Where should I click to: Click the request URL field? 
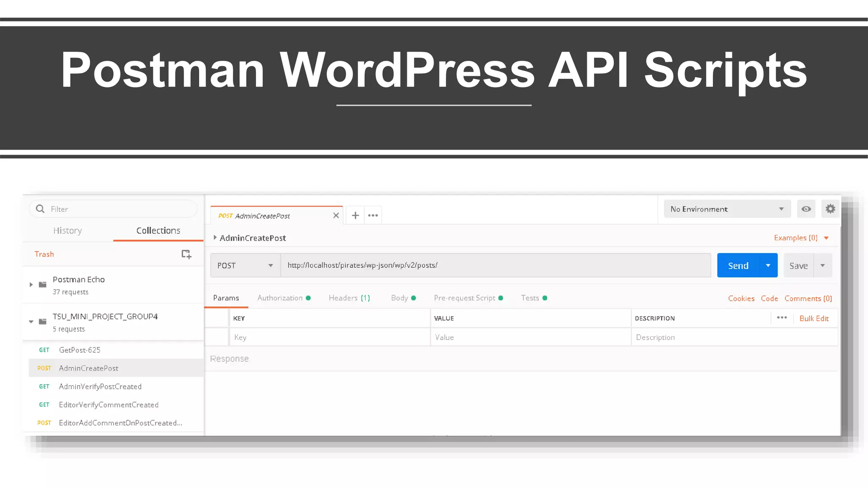495,265
